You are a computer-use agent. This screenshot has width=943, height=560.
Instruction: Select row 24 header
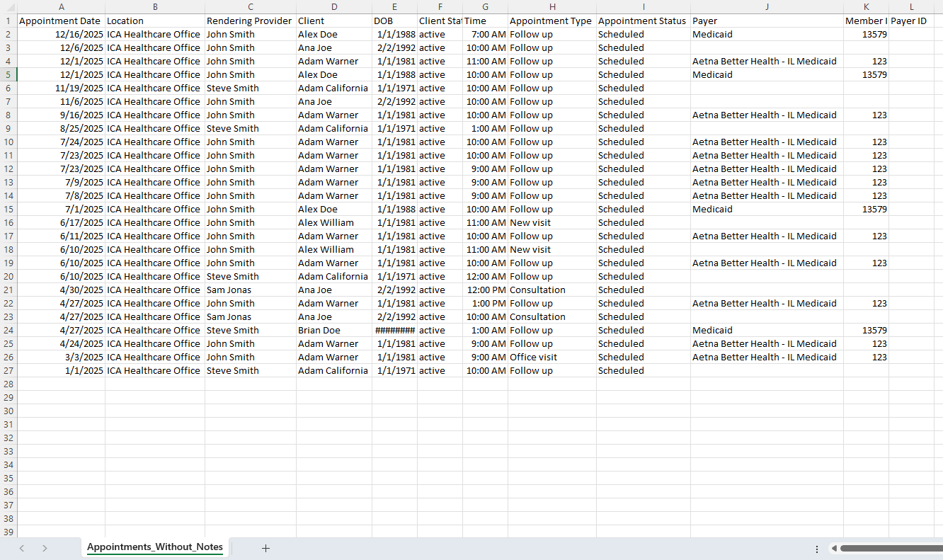8,331
